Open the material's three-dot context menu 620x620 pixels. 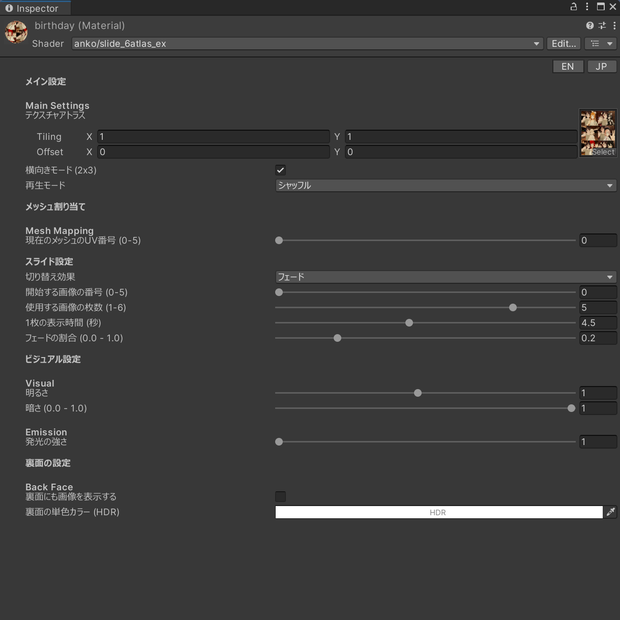(x=614, y=26)
